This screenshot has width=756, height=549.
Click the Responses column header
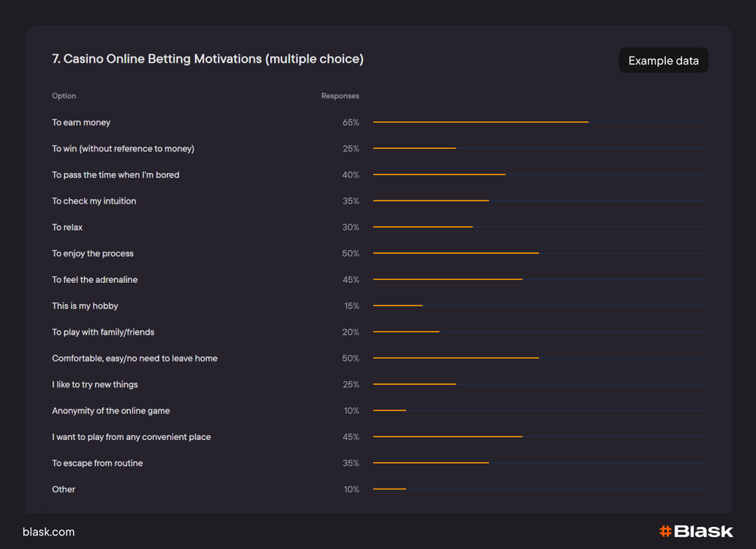pyautogui.click(x=339, y=96)
